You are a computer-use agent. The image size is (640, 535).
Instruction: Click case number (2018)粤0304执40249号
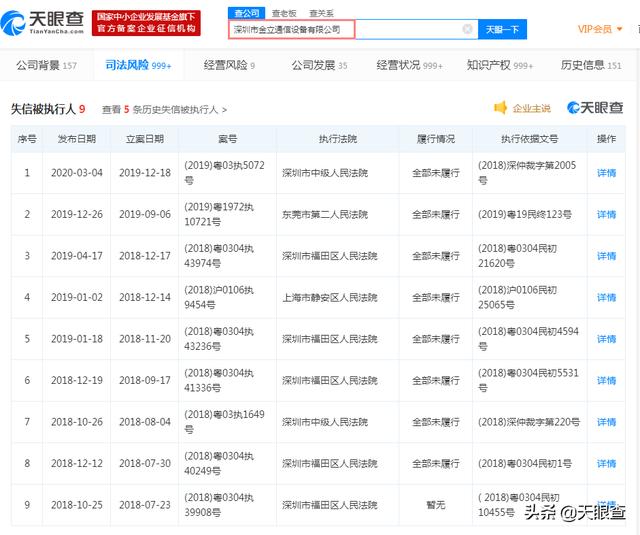tap(219, 463)
